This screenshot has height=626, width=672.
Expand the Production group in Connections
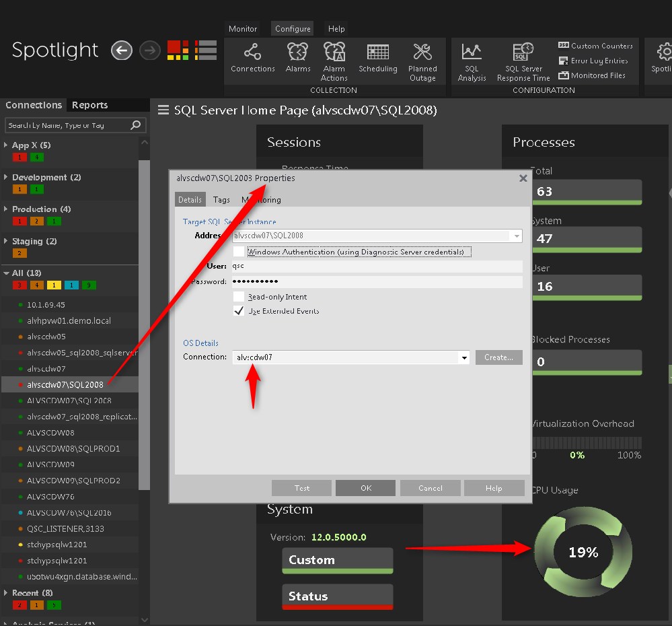click(x=6, y=209)
